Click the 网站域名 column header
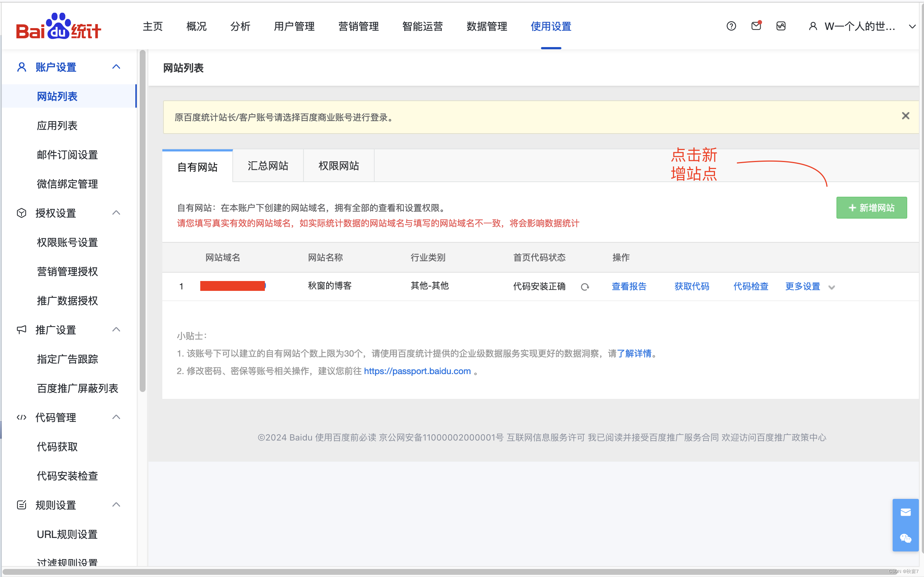 [223, 258]
